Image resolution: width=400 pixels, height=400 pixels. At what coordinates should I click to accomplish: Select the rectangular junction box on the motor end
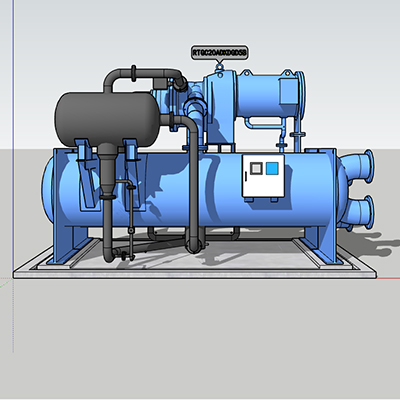tap(289, 91)
